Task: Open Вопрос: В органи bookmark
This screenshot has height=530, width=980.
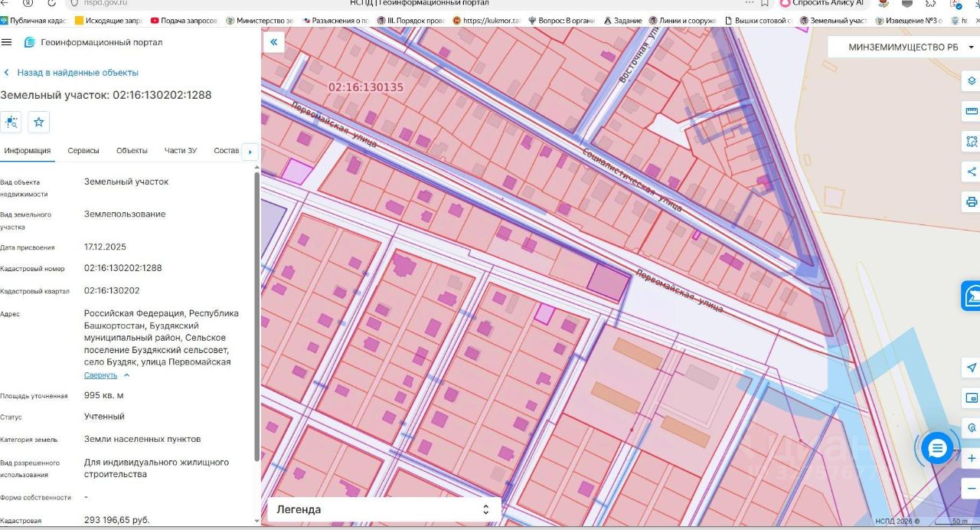Action: click(560, 21)
